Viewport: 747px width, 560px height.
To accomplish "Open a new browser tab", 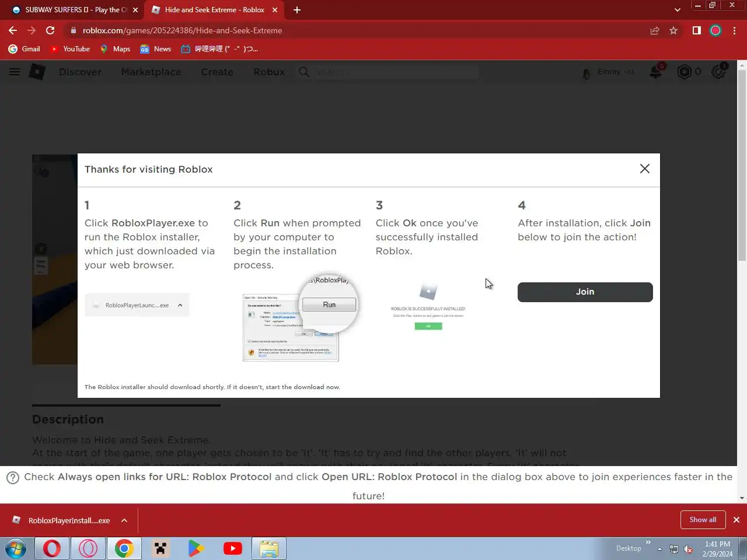I will coord(297,10).
